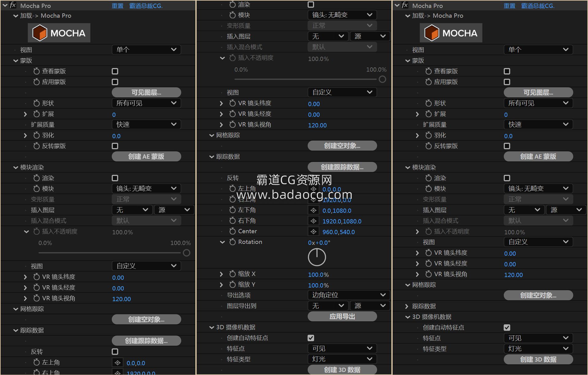
Task: Expand collapsed 跟踪数据 group in right panel
Action: coord(407,306)
